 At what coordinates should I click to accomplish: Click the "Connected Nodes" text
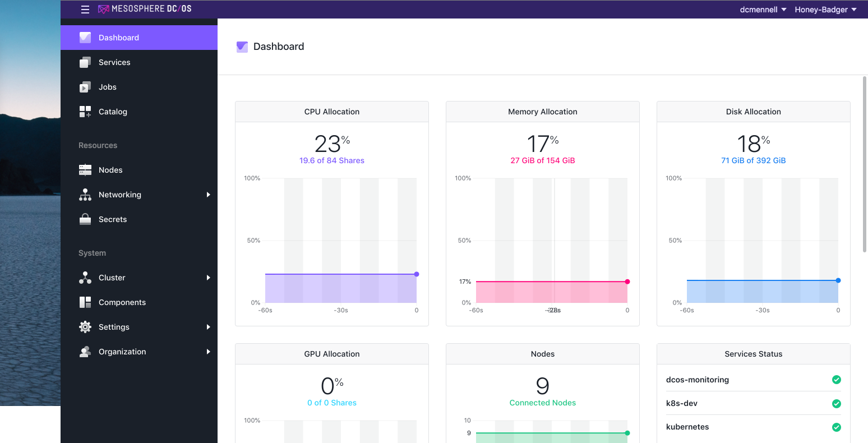pos(543,403)
